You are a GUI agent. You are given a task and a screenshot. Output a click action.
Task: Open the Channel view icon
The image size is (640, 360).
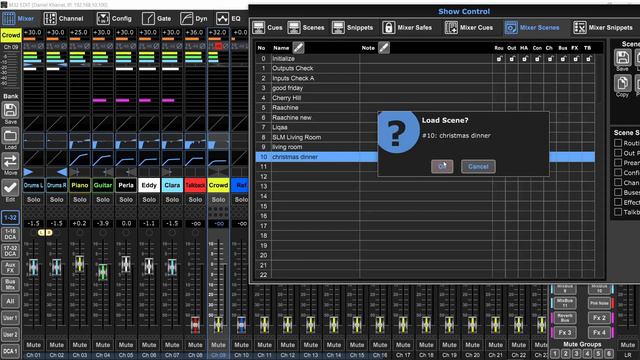pyautogui.click(x=50, y=18)
